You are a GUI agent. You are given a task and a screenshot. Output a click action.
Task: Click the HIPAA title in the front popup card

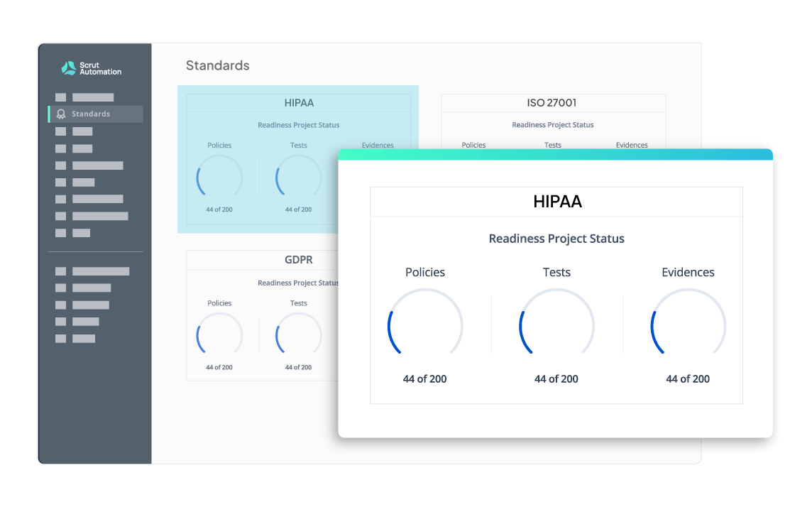pyautogui.click(x=557, y=202)
